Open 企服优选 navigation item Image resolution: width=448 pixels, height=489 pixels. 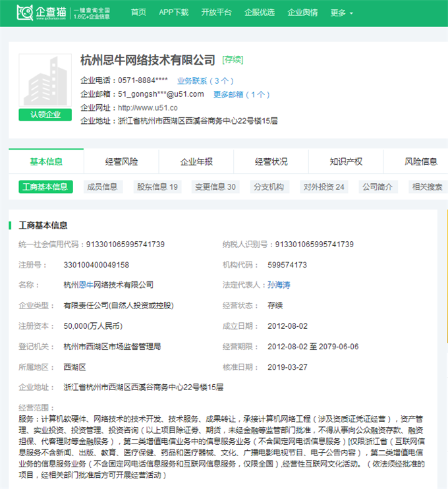point(260,13)
